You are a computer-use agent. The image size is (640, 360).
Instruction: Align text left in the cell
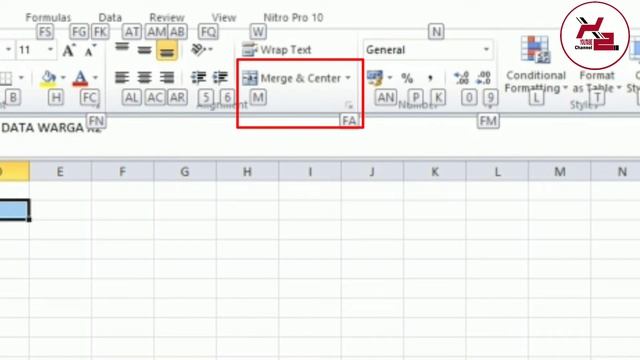click(122, 78)
